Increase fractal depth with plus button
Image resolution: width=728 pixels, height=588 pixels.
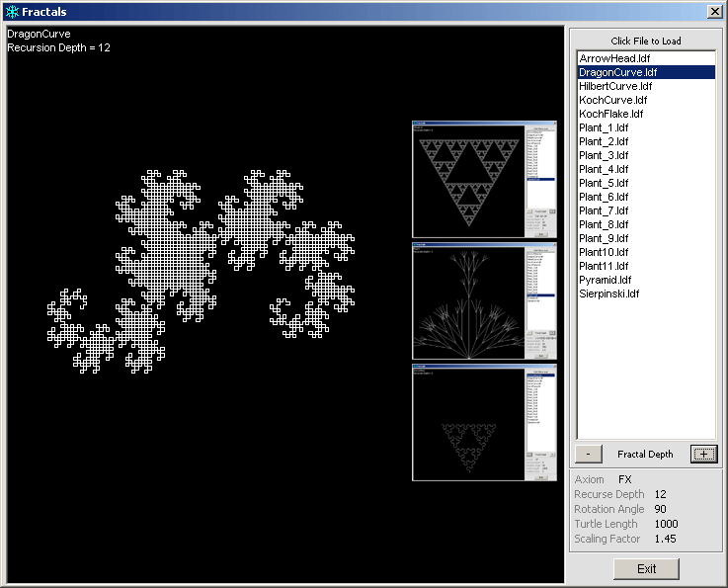click(703, 454)
